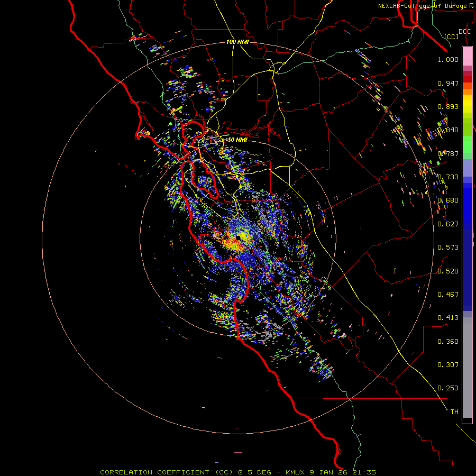Click the 0.360 legend value

pos(448,342)
